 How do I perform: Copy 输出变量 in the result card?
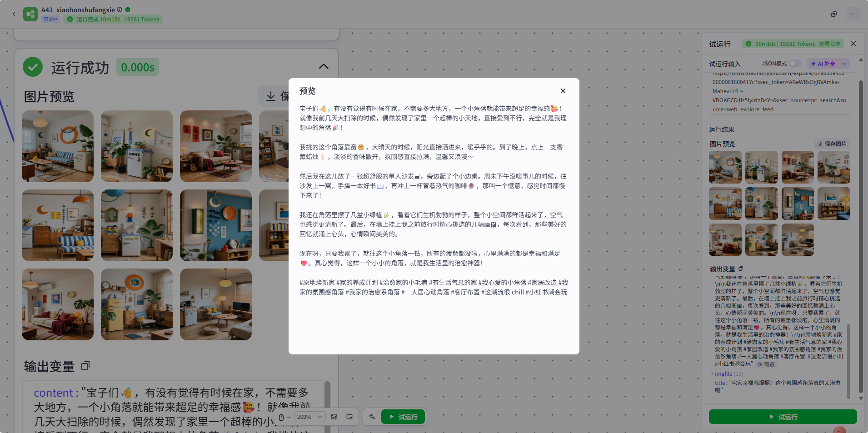click(x=85, y=366)
